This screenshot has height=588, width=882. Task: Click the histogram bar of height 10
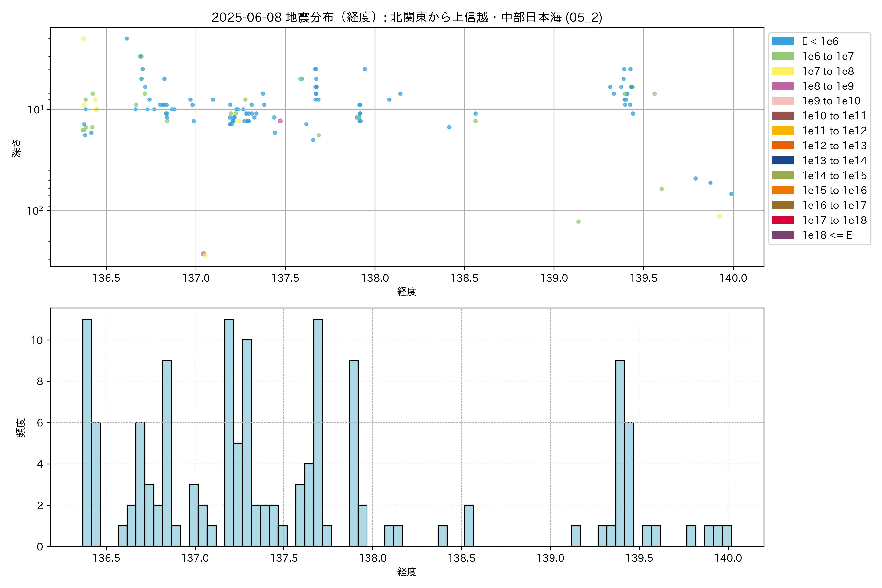247,442
